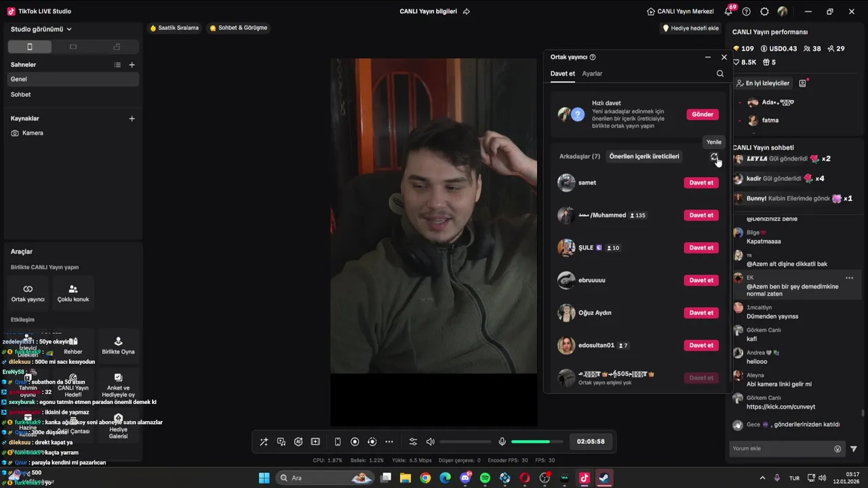The width and height of the screenshot is (868, 488).
Task: Open the notifications bell
Action: point(728,12)
